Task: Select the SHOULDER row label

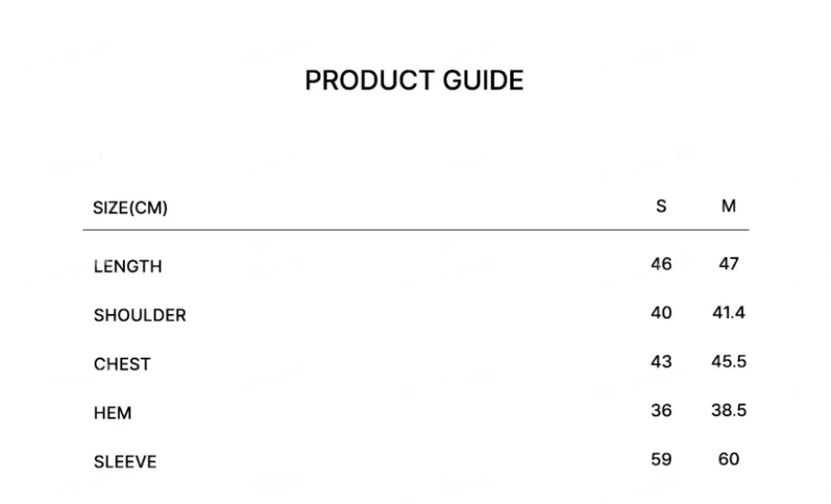Action: click(140, 316)
